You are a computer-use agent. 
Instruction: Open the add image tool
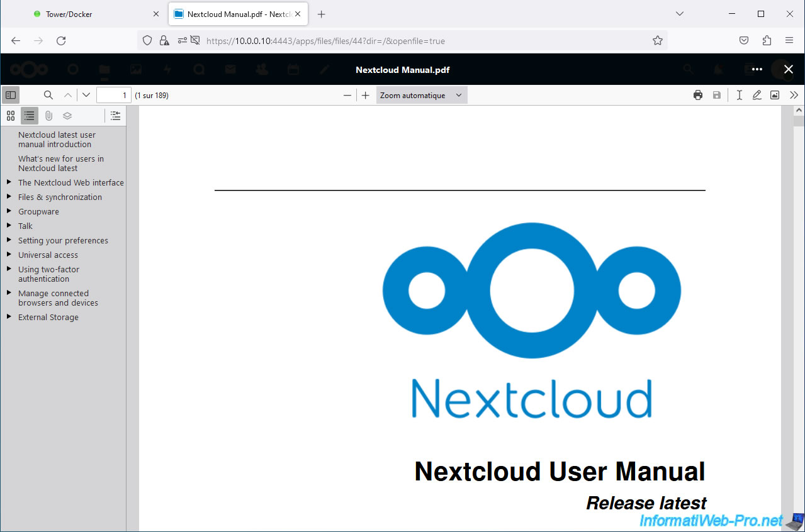point(775,95)
